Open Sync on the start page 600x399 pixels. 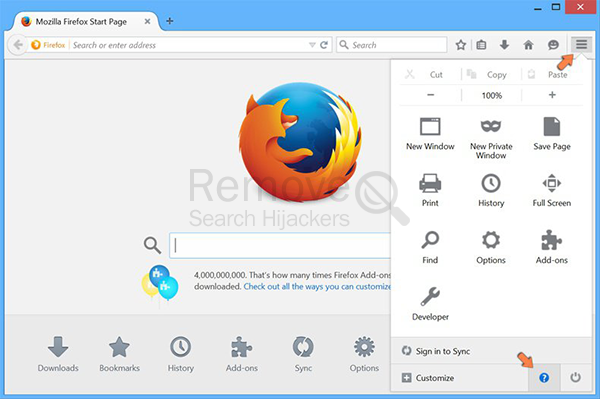pyautogui.click(x=303, y=354)
